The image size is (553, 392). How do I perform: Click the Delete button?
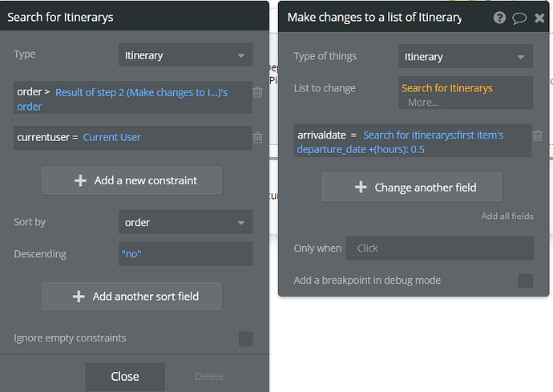(x=209, y=377)
